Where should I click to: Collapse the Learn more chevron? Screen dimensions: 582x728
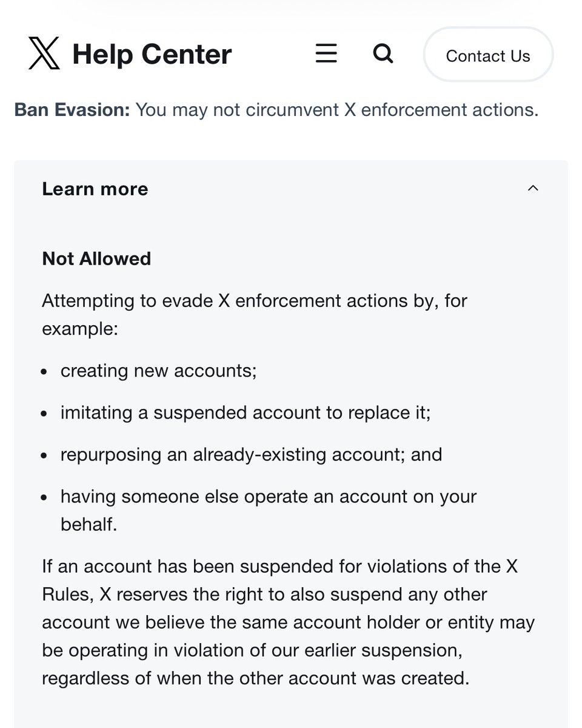click(x=533, y=188)
